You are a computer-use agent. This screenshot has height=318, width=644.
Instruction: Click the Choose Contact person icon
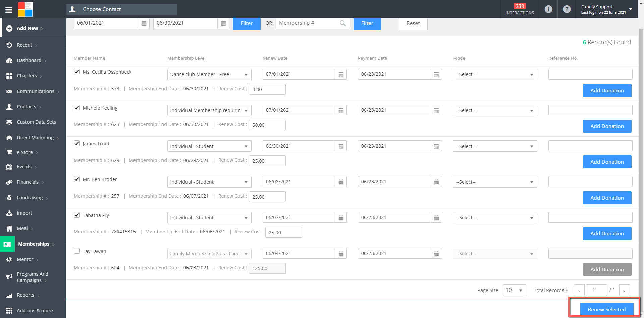coord(72,9)
